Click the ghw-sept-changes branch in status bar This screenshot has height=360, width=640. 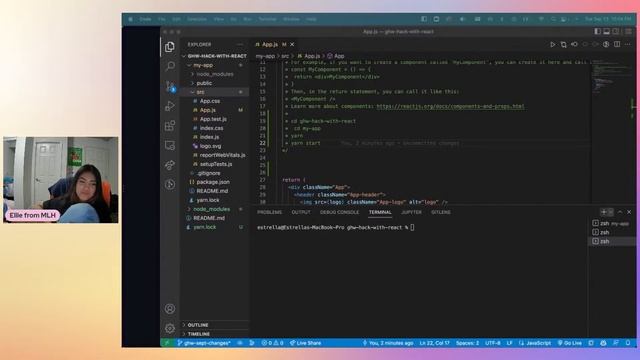pyautogui.click(x=204, y=343)
